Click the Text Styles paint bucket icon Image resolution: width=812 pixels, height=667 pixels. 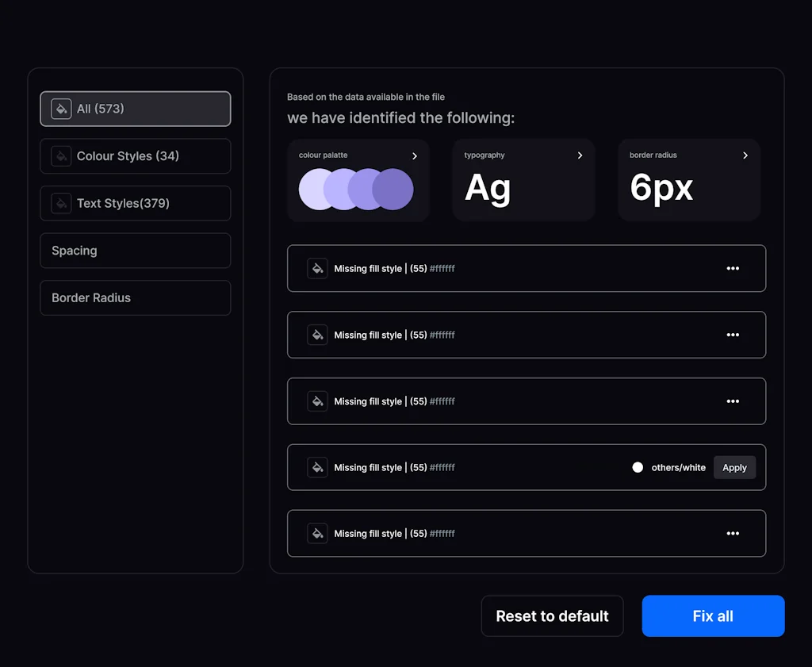(x=61, y=203)
